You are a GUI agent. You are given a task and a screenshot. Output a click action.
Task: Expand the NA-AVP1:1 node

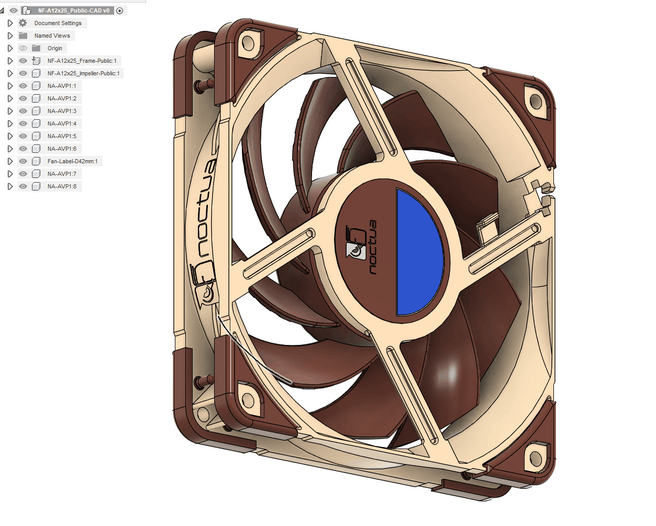[10, 86]
